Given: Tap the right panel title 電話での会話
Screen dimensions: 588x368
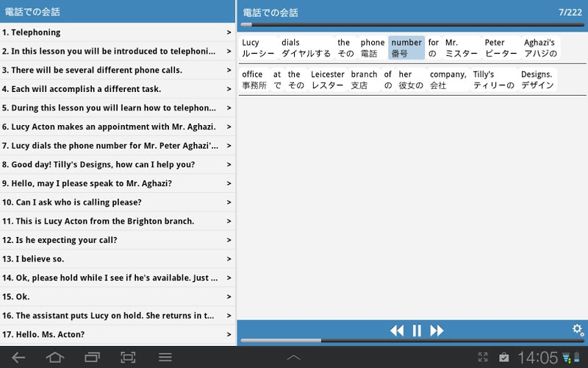Looking at the screenshot, I should (x=270, y=13).
